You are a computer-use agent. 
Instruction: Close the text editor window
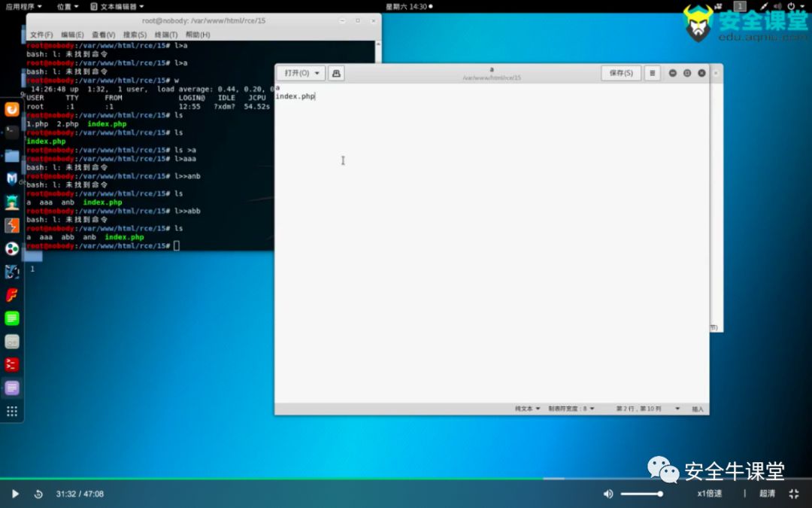701,73
